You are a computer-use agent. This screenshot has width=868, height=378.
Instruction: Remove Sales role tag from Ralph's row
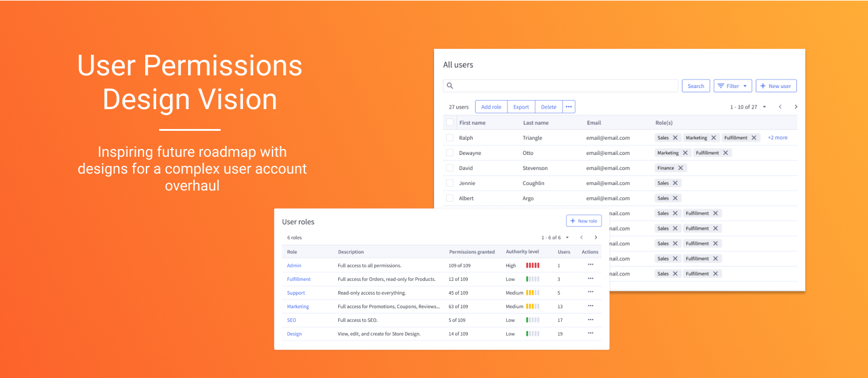pyautogui.click(x=675, y=137)
